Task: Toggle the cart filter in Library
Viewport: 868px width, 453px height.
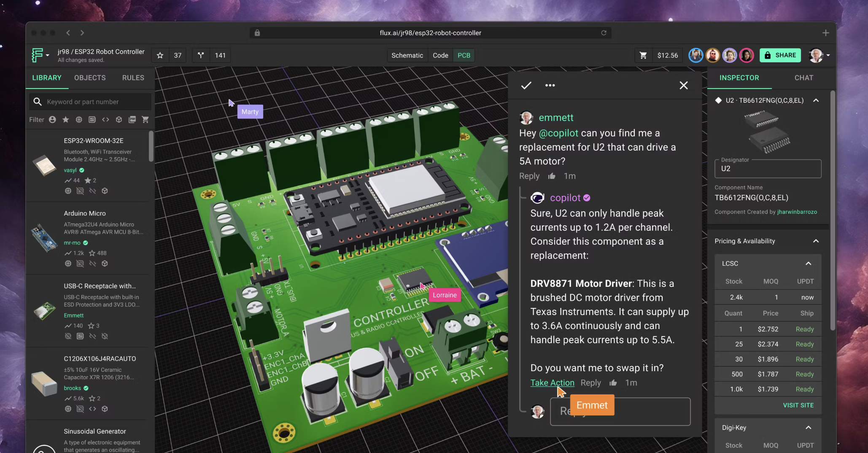Action: pyautogui.click(x=146, y=120)
